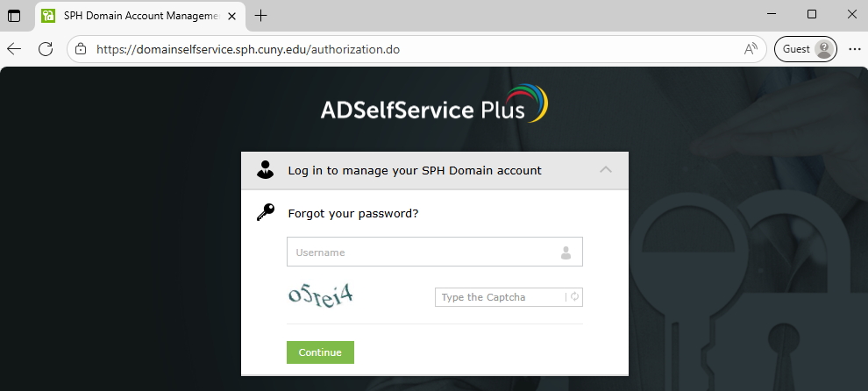The height and width of the screenshot is (391, 868).
Task: View site information via the lock icon
Action: point(81,49)
